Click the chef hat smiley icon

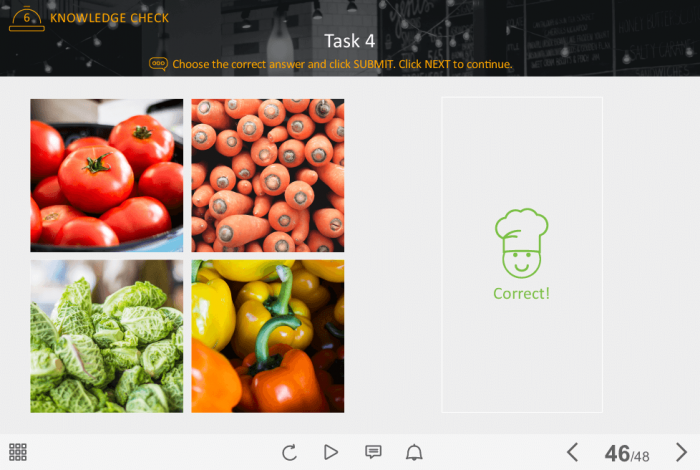[x=521, y=243]
